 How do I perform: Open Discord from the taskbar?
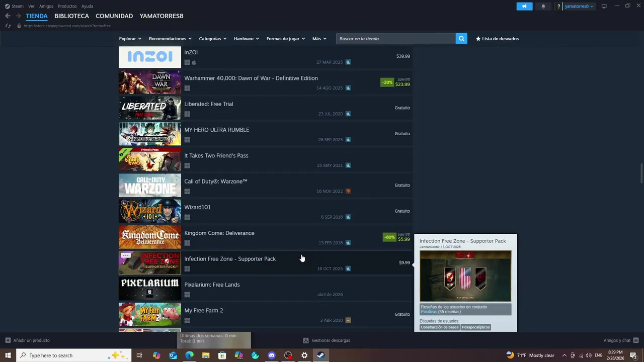coord(272,355)
